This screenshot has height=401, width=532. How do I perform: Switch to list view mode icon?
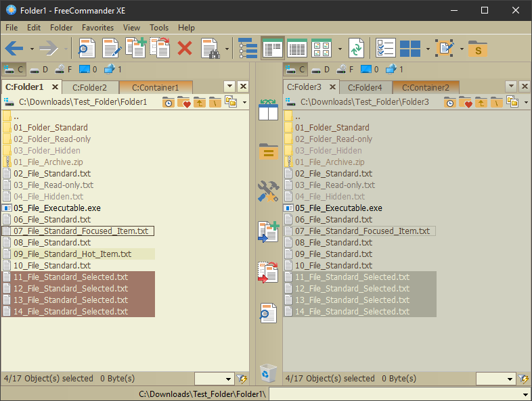pos(273,48)
